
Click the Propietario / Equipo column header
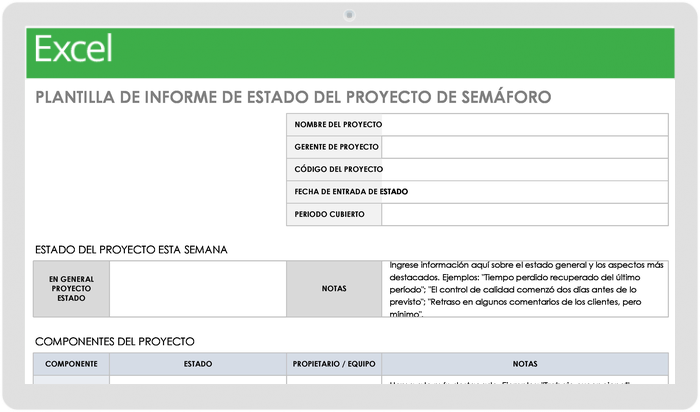[x=334, y=365]
